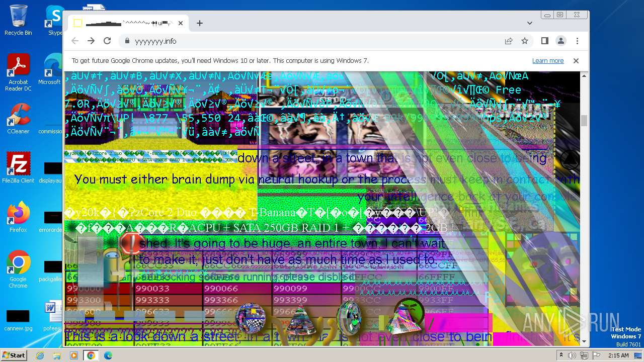Click the 990033 color cell
Image resolution: width=644 pixels, height=362 pixels.
click(x=170, y=289)
